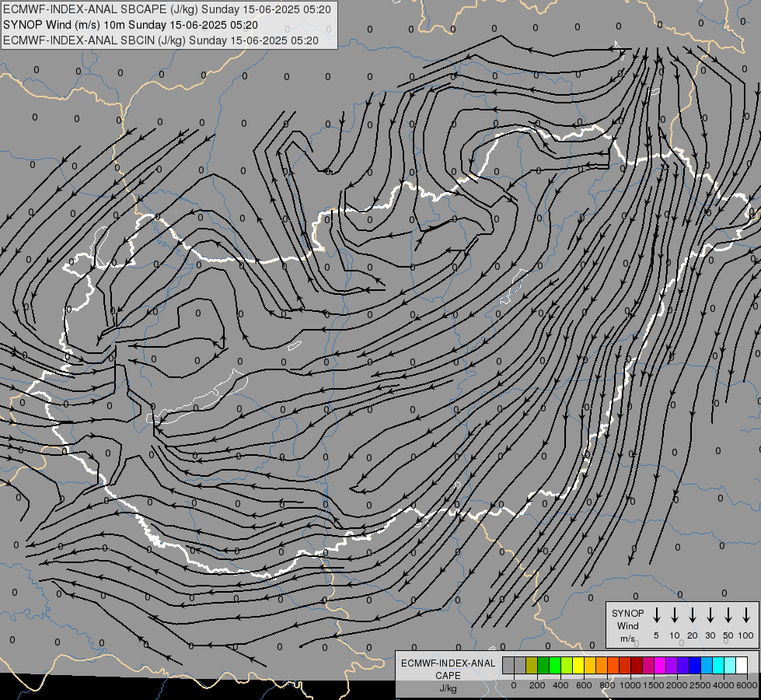Click the ECMWF-INDEX-ANAL label in CAPE legend
The height and width of the screenshot is (700, 761).
[x=448, y=663]
